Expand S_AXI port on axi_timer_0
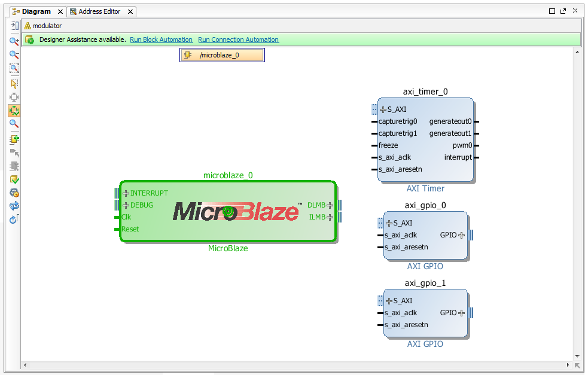The height and width of the screenshot is (375, 588). (x=383, y=110)
